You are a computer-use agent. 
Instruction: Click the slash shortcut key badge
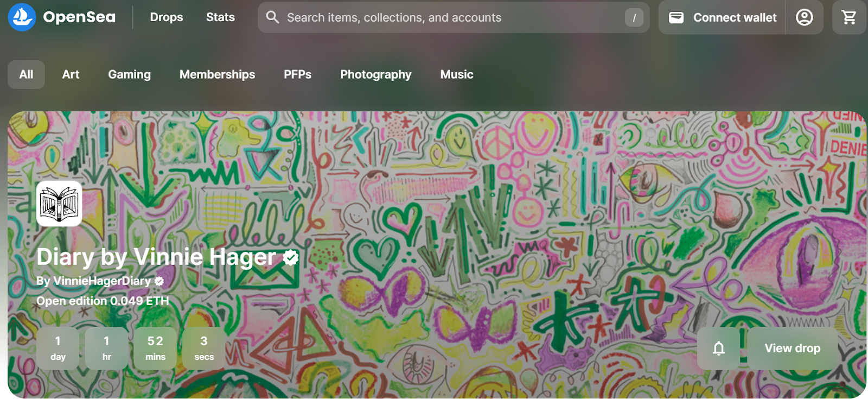(x=634, y=17)
